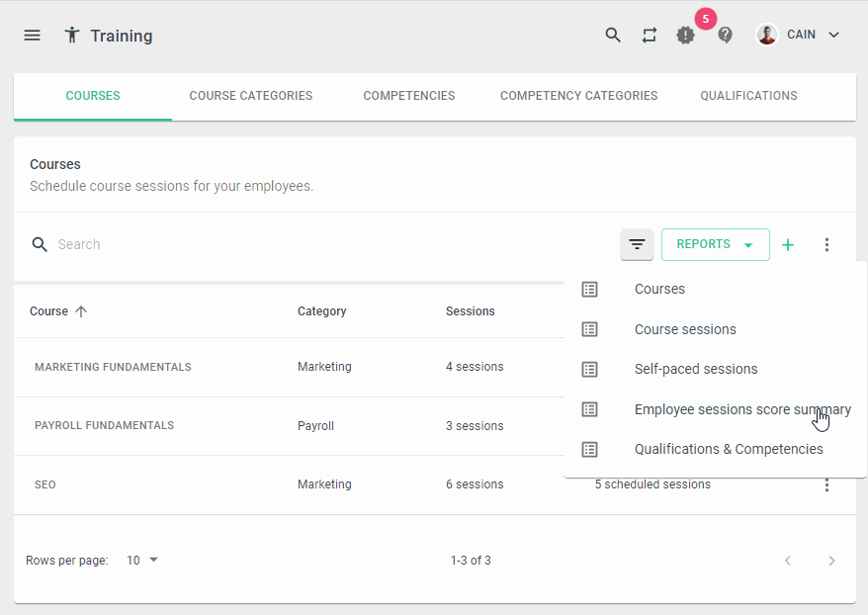
Task: Click the 1-3 of 3 pagination text
Action: click(471, 561)
